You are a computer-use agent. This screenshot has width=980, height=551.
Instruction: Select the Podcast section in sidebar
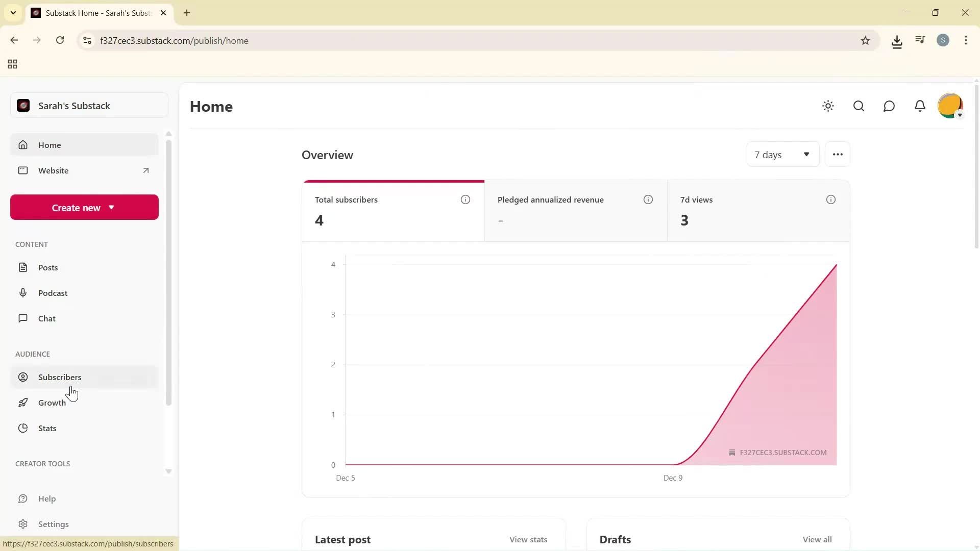(x=53, y=293)
